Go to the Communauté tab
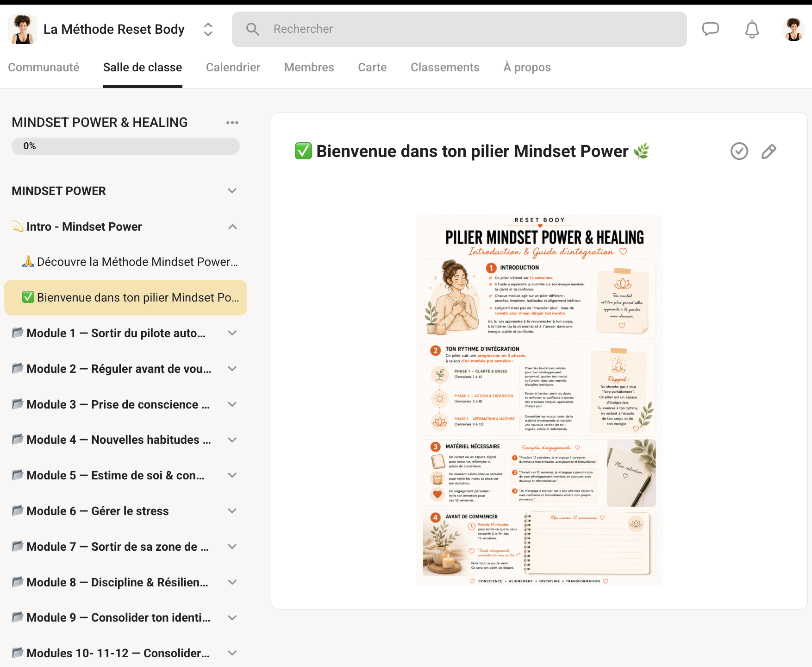Screen dimensions: 812x667 (44, 68)
